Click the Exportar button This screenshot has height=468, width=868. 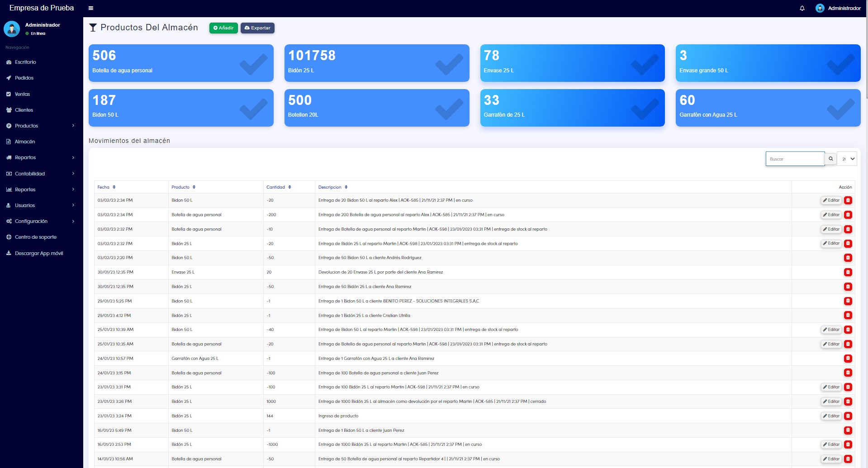pyautogui.click(x=257, y=28)
